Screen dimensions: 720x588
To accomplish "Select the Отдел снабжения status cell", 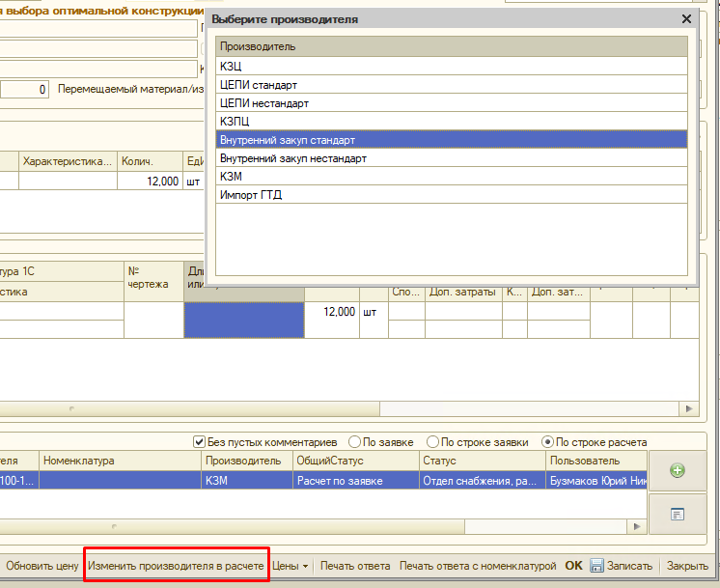I will [x=483, y=481].
